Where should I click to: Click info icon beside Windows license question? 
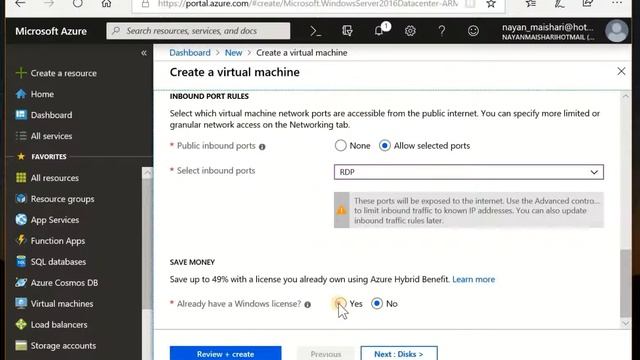pos(307,304)
